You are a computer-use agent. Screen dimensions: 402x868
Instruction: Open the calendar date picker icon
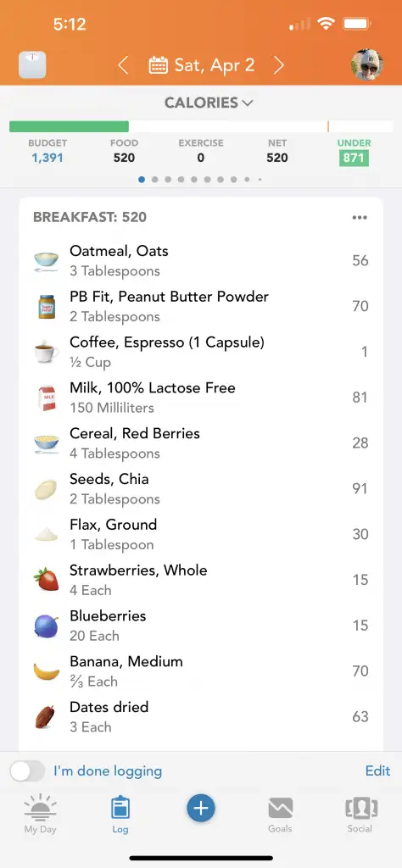click(159, 66)
